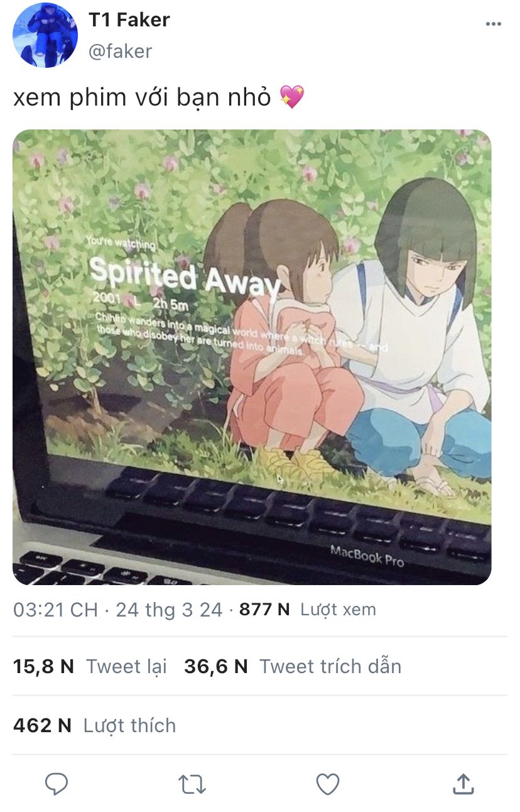Tap the retweet arrows icon
The image size is (520, 812).
click(x=192, y=784)
